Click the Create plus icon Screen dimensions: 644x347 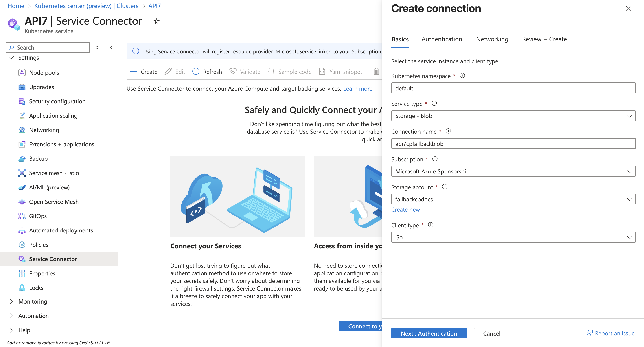[134, 72]
